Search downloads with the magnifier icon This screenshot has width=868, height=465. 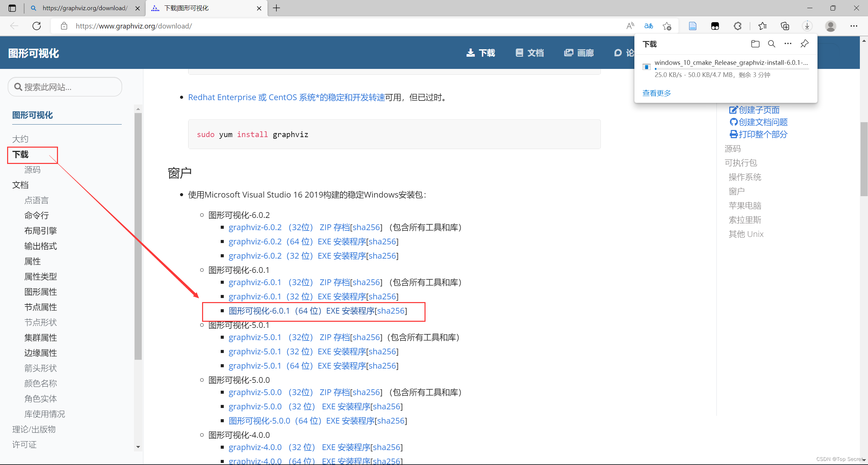point(771,43)
